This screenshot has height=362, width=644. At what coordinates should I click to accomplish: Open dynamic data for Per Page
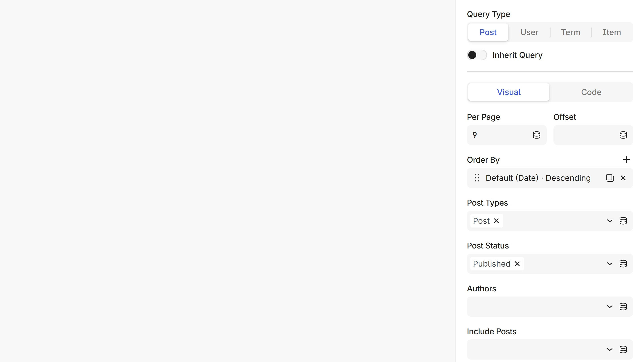[536, 135]
